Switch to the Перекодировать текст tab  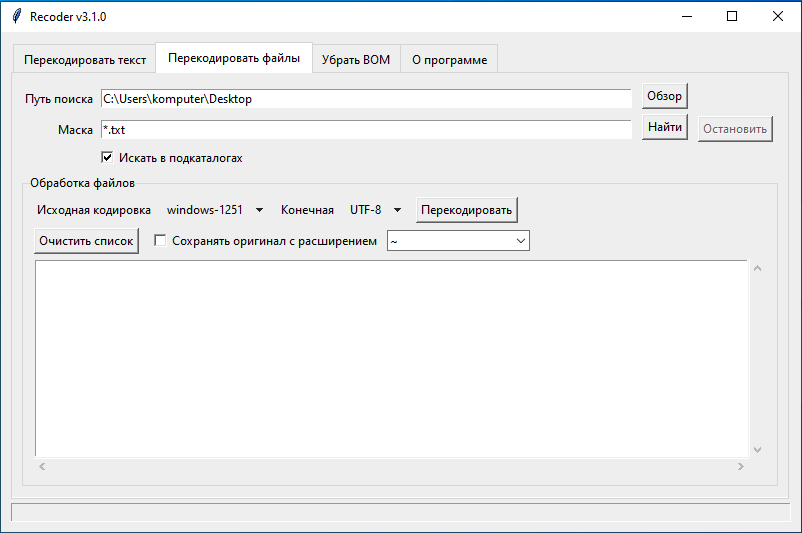click(x=85, y=60)
